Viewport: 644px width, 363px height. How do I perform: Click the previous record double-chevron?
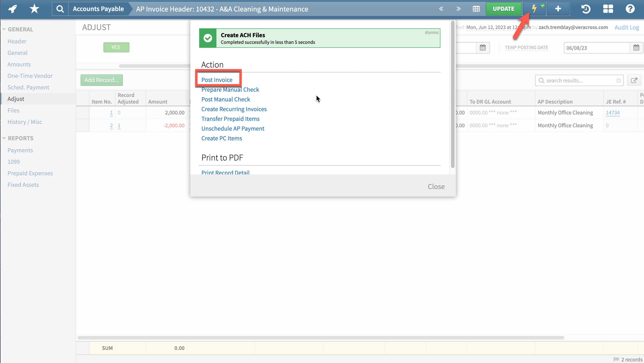click(441, 9)
